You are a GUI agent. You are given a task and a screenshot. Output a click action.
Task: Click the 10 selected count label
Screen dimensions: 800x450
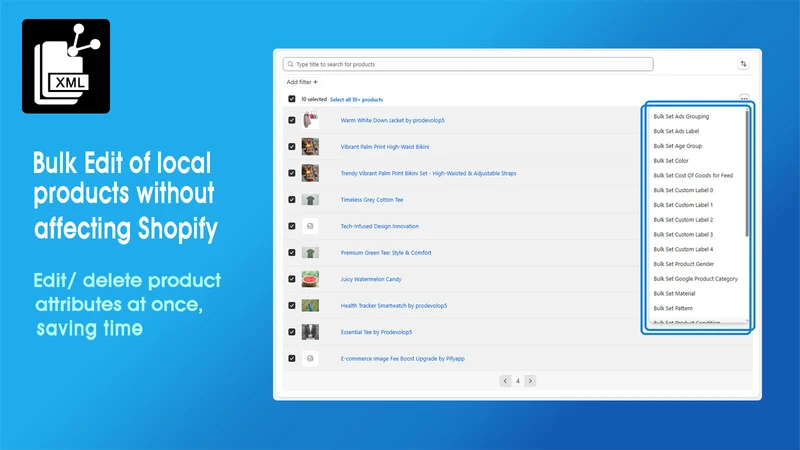pyautogui.click(x=314, y=99)
